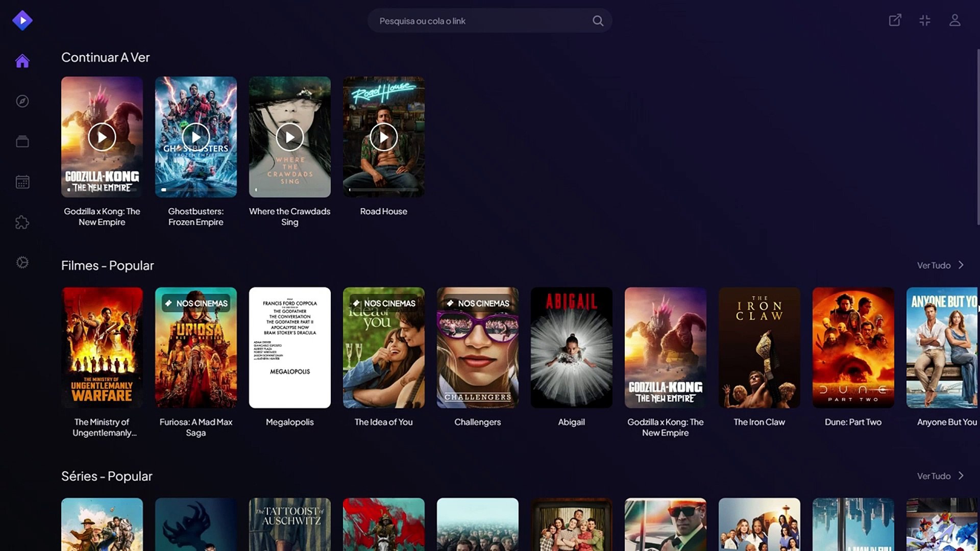980x551 pixels.
Task: Open Furiosa: A Mad Max Saga poster
Action: tap(196, 347)
